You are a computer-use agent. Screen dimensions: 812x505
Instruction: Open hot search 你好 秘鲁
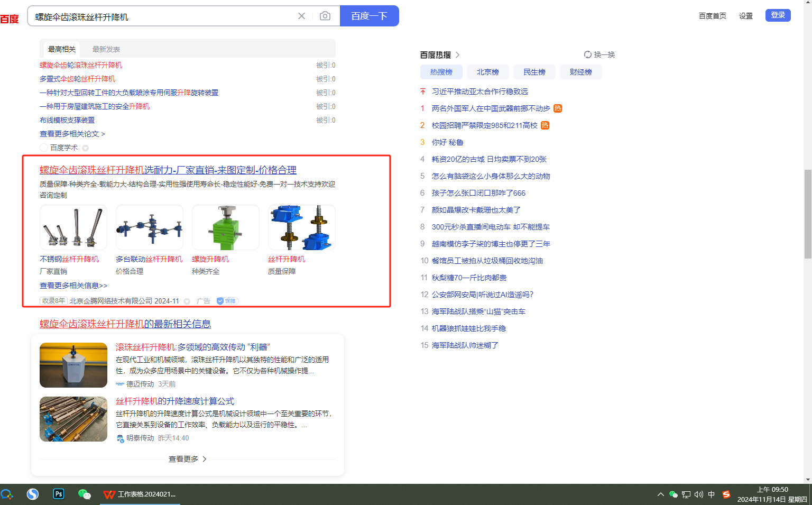(x=448, y=142)
